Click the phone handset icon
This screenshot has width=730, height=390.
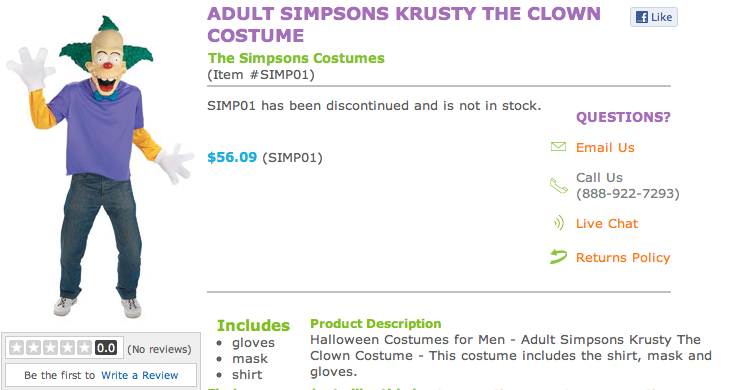pos(559,186)
